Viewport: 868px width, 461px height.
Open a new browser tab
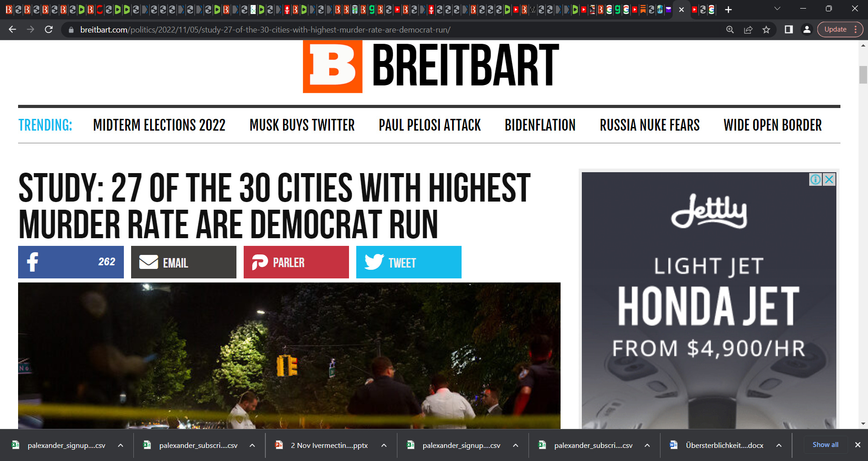728,9
